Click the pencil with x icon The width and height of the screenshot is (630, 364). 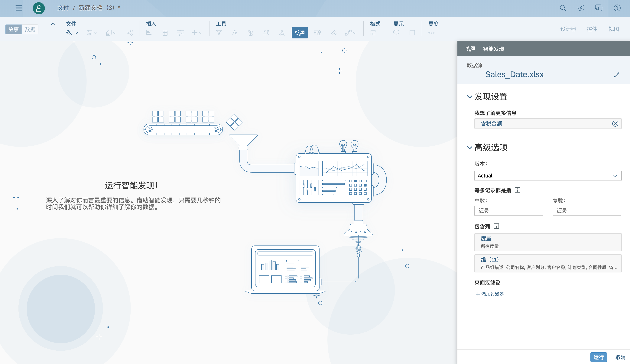click(x=333, y=33)
